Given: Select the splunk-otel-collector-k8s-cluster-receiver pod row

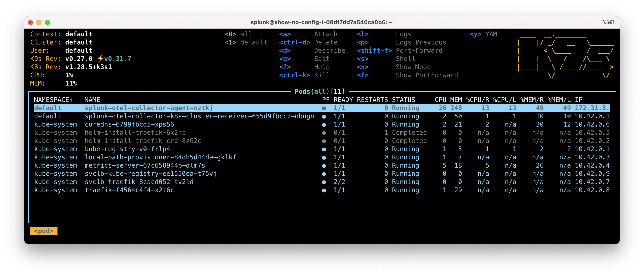Looking at the screenshot, I should coord(199,116).
